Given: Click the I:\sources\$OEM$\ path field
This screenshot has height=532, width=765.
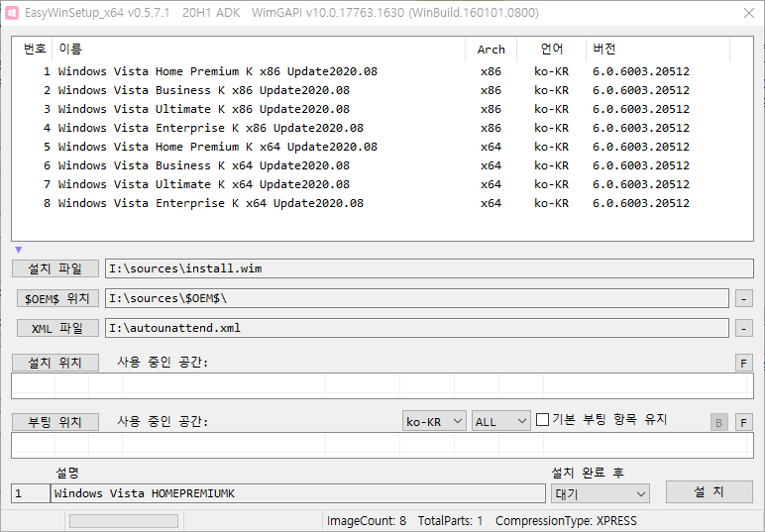Looking at the screenshot, I should point(416,298).
